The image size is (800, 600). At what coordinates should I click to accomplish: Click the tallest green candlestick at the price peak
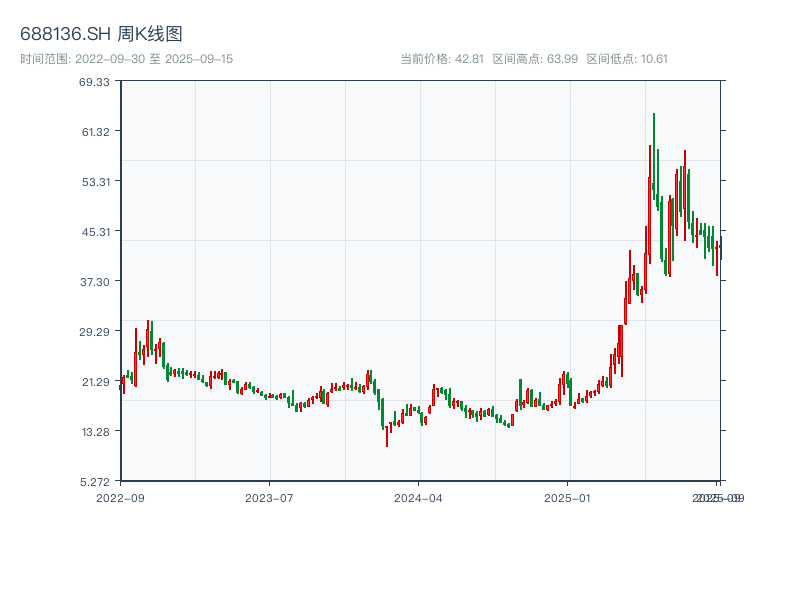click(654, 156)
